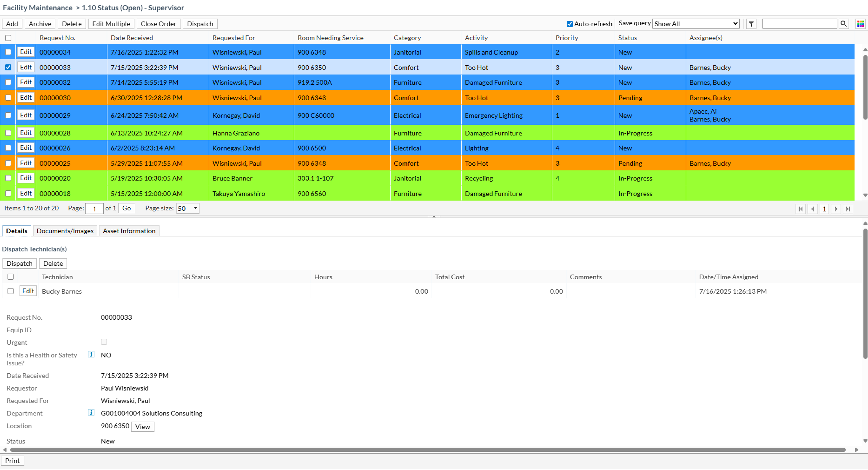Click View button next to Location

coord(143,427)
